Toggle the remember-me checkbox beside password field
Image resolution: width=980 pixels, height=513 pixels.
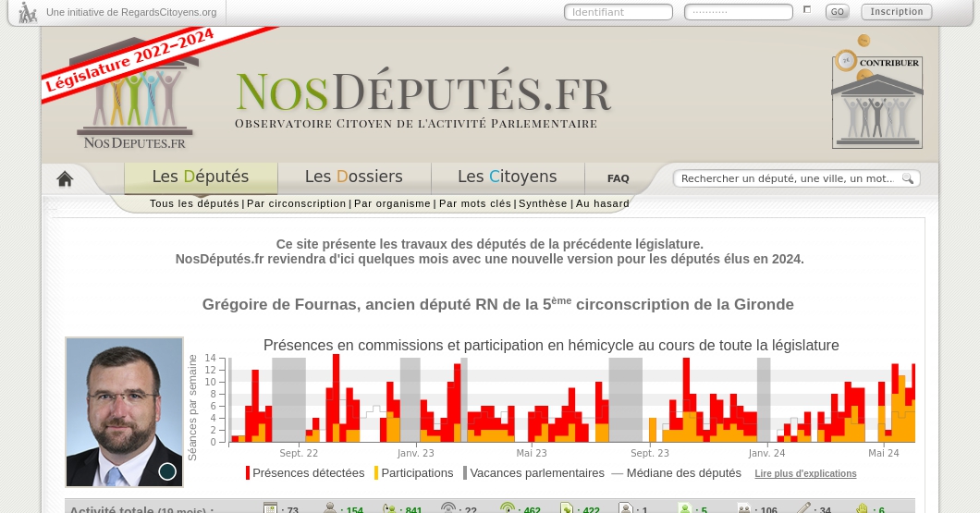tap(807, 10)
